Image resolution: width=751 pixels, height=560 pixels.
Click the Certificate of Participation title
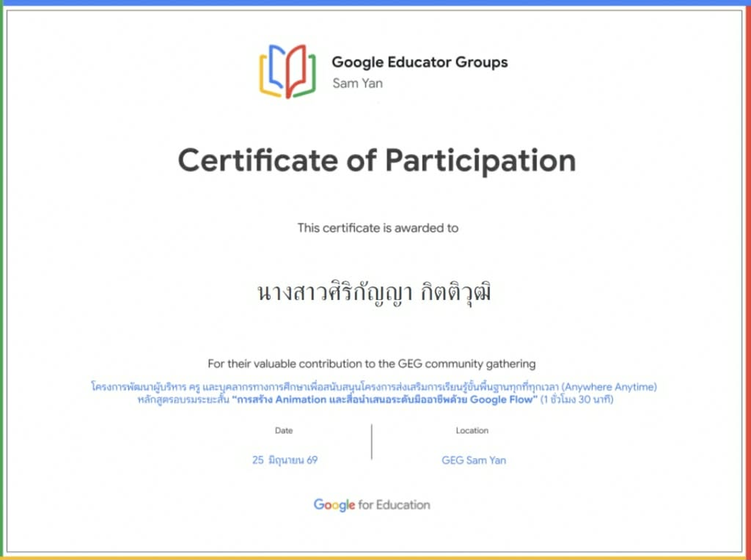pyautogui.click(x=377, y=161)
